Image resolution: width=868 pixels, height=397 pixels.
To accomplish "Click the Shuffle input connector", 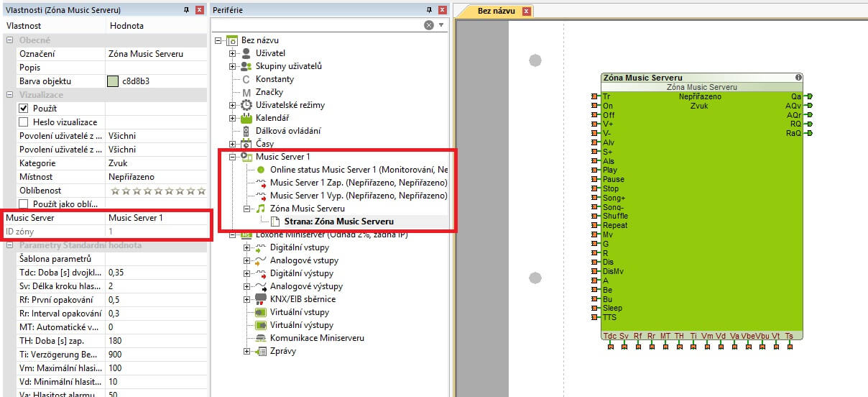I will tap(594, 216).
